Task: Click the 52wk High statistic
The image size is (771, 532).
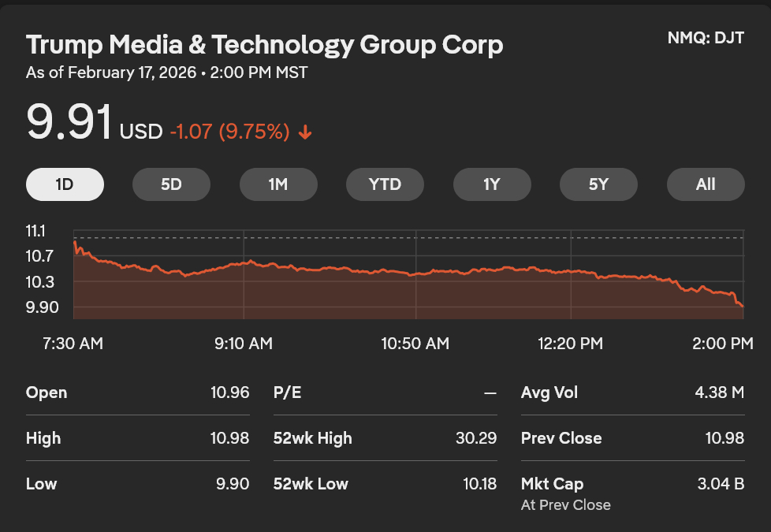Action: (385, 438)
